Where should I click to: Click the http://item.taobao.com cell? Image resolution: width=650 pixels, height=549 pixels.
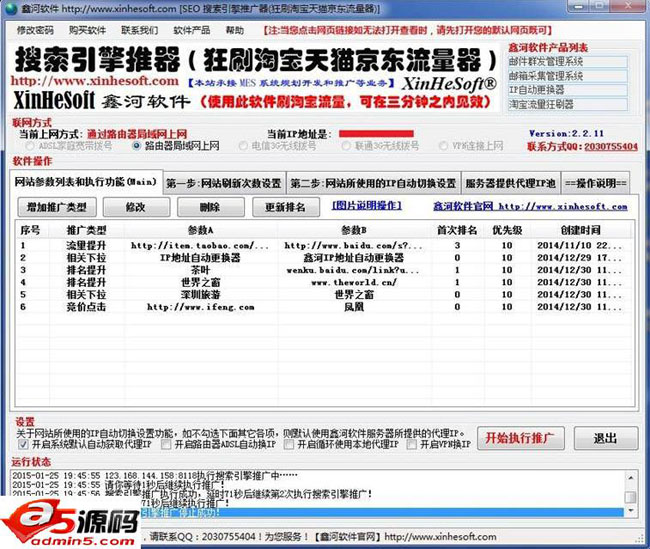pyautogui.click(x=200, y=245)
